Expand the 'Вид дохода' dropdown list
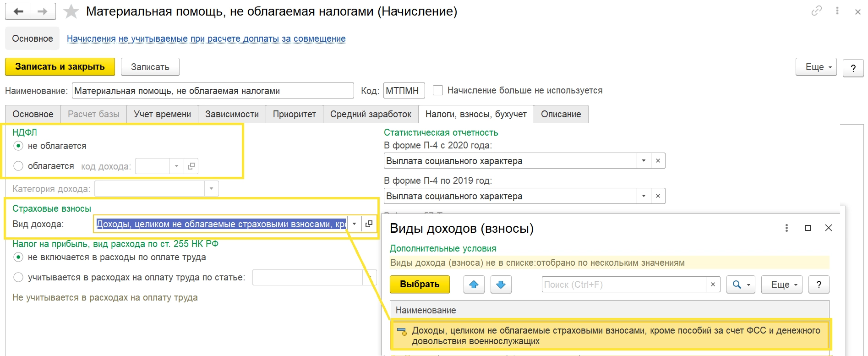This screenshot has width=868, height=356. tap(354, 224)
